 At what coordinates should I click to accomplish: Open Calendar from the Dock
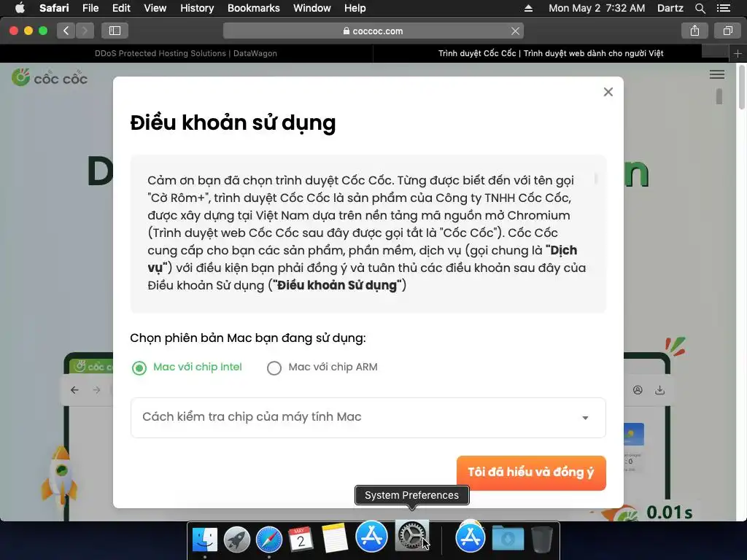(x=301, y=539)
